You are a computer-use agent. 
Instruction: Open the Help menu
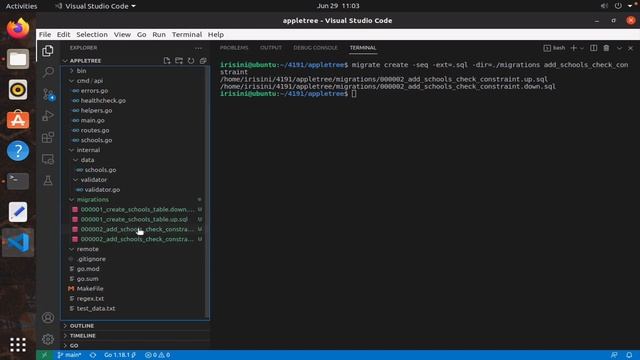[216, 35]
